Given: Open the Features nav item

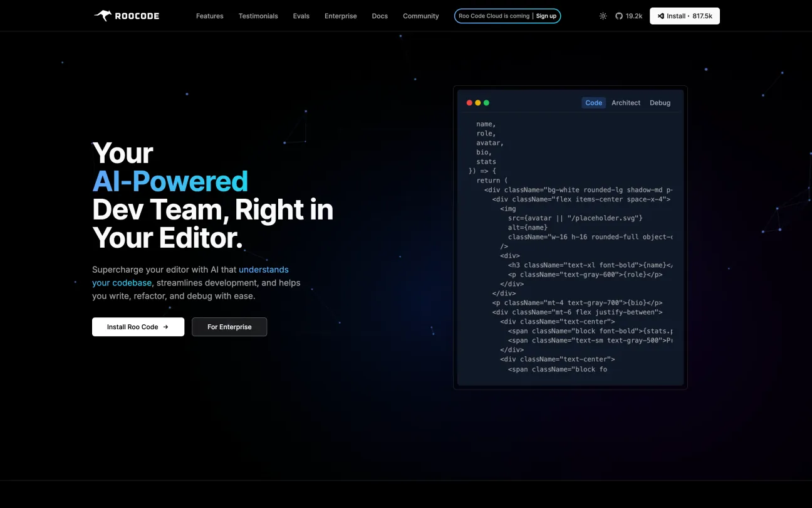Looking at the screenshot, I should (210, 16).
